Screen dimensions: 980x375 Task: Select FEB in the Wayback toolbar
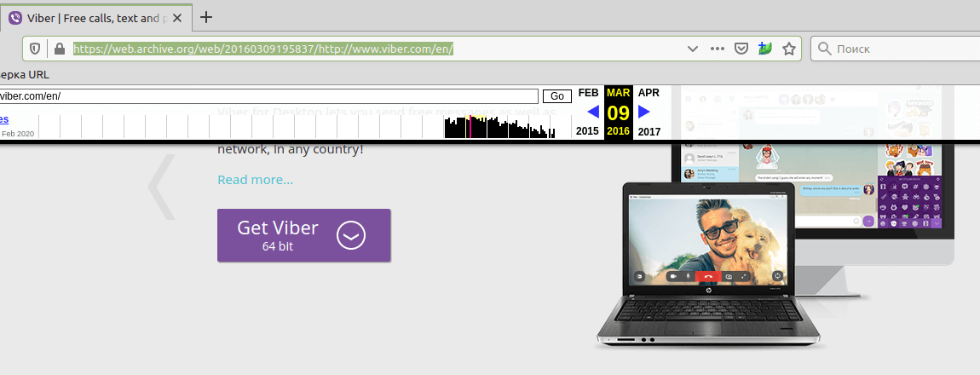point(588,93)
